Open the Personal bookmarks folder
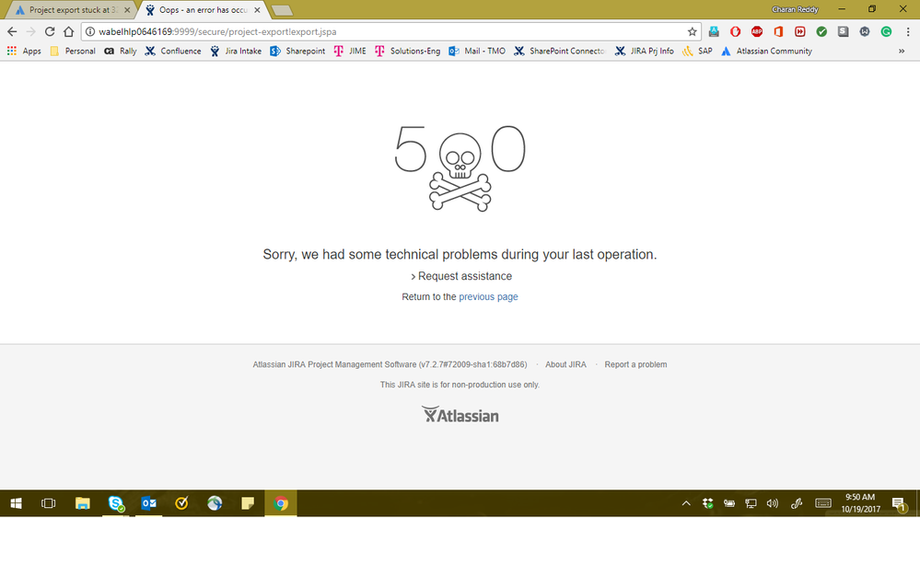 [x=73, y=51]
